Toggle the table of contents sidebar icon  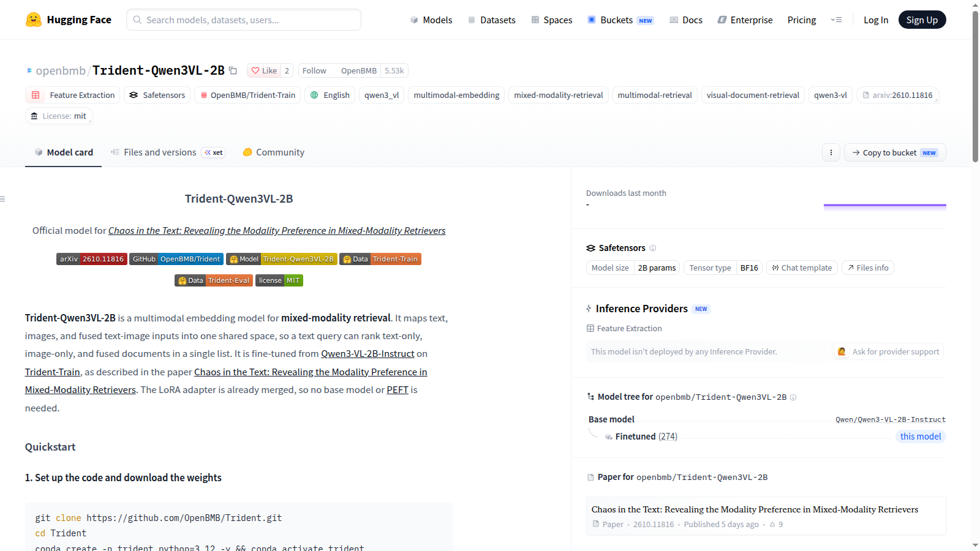[3, 199]
